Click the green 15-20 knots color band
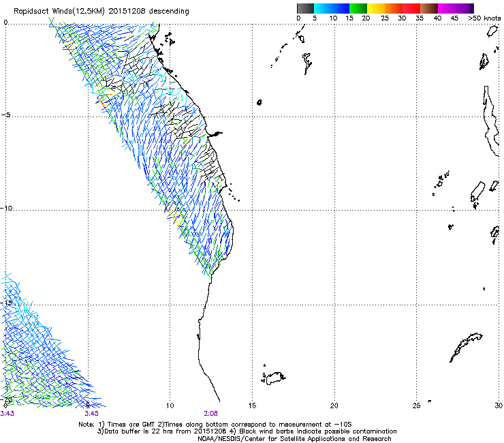This screenshot has height=443, width=504. (358, 8)
